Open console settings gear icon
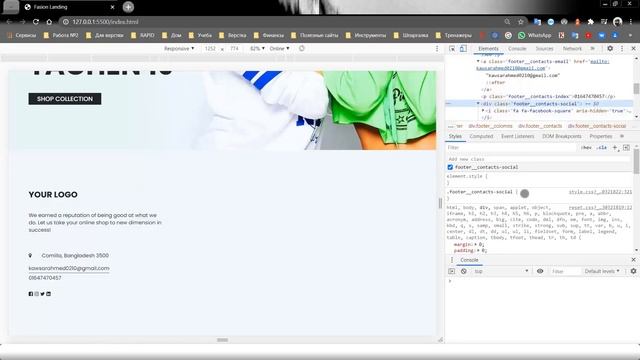640x360 pixels. click(x=633, y=271)
